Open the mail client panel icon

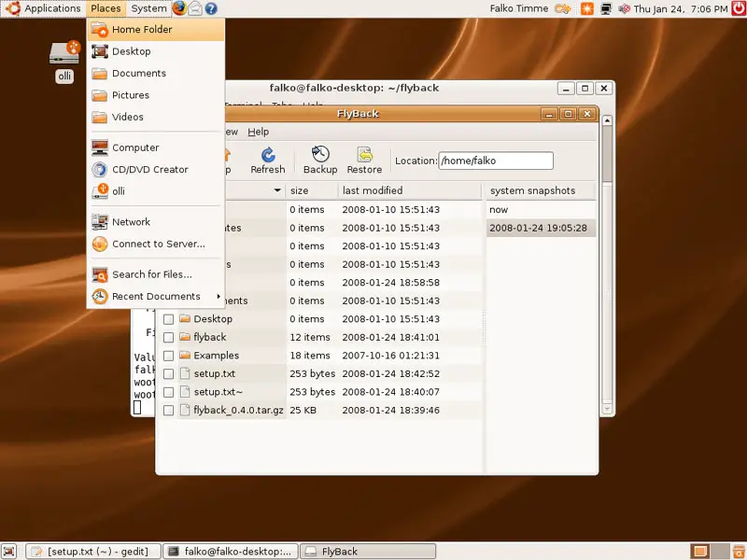[x=195, y=8]
